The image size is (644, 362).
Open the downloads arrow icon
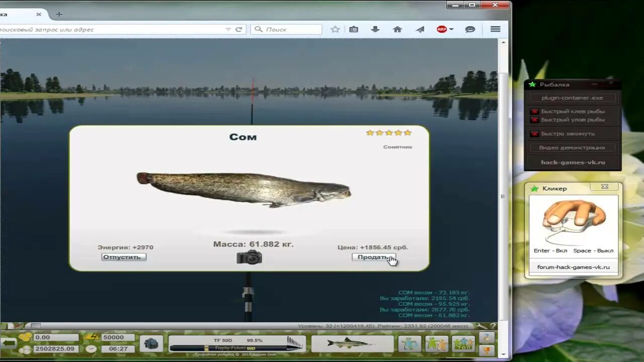pyautogui.click(x=375, y=30)
